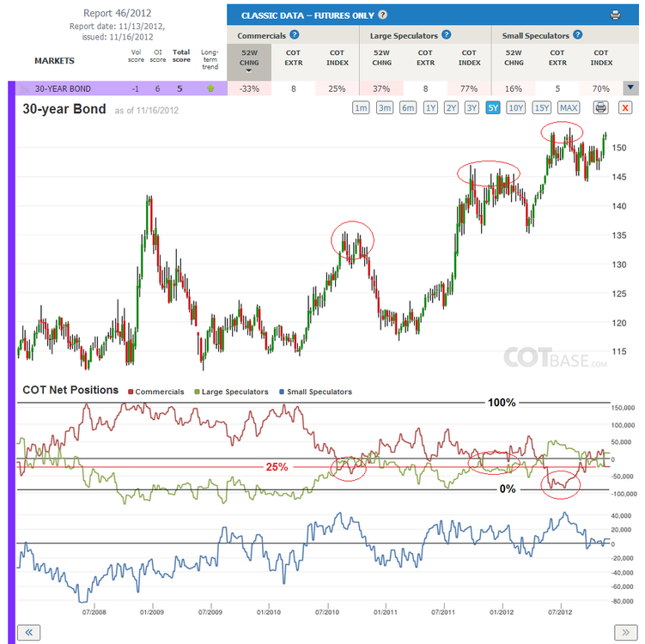
Task: Sort by Commercials 52W CHNG column
Action: pyautogui.click(x=249, y=62)
